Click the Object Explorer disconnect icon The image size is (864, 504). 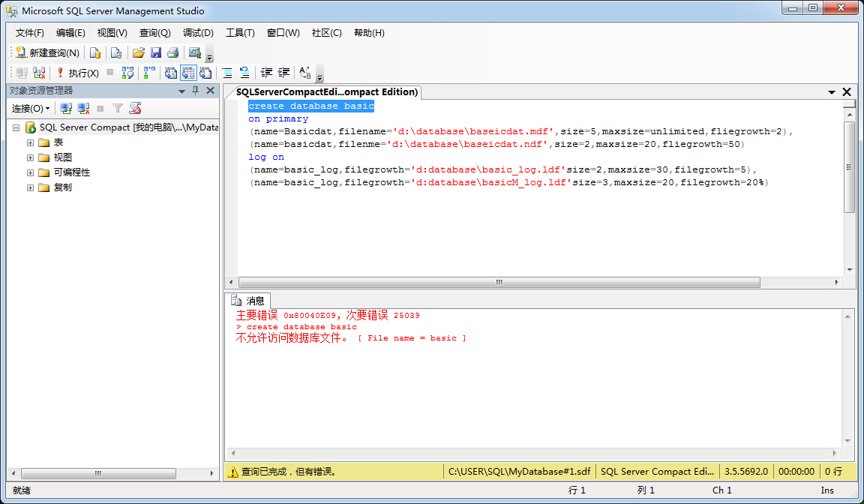[84, 109]
